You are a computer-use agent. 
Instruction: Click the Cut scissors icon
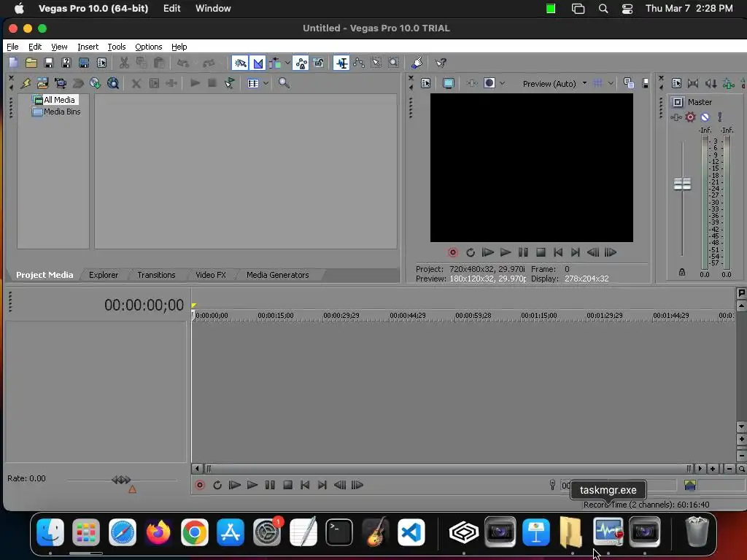(124, 63)
